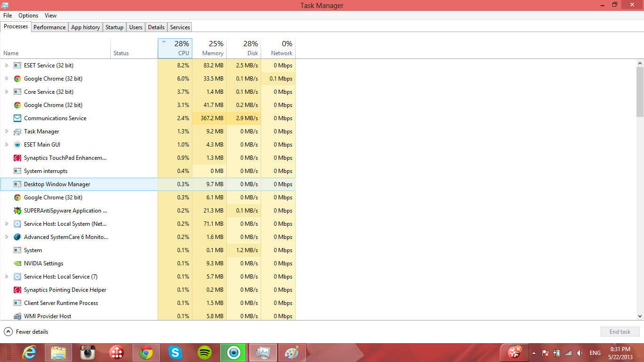The image size is (644, 362).
Task: Click the Communications Service envelope icon
Action: coord(17,118)
